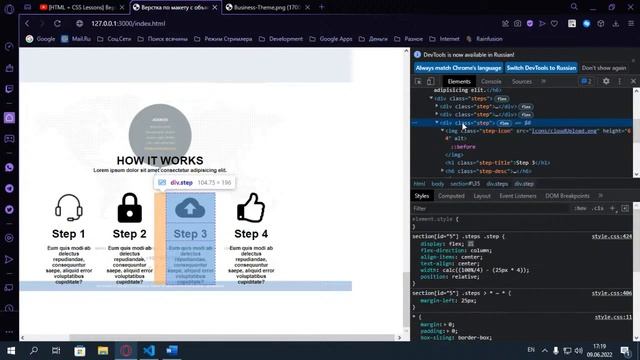Switch to the Business-Theme.png browser tab
This screenshot has width=640, height=360.
coord(267,7)
